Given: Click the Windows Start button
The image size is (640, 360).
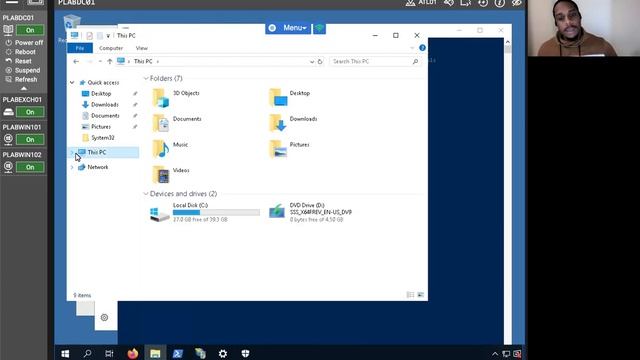Looking at the screenshot, I should point(65,353).
